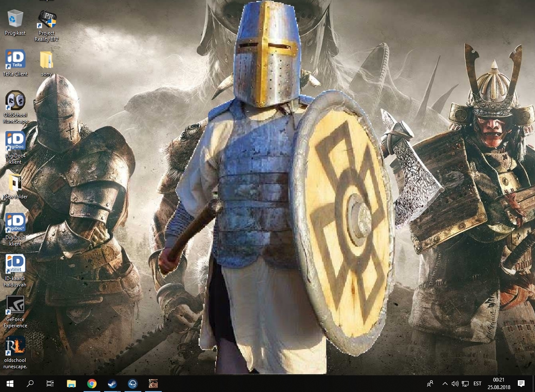
Task: Show hidden system tray icons
Action: pos(445,384)
